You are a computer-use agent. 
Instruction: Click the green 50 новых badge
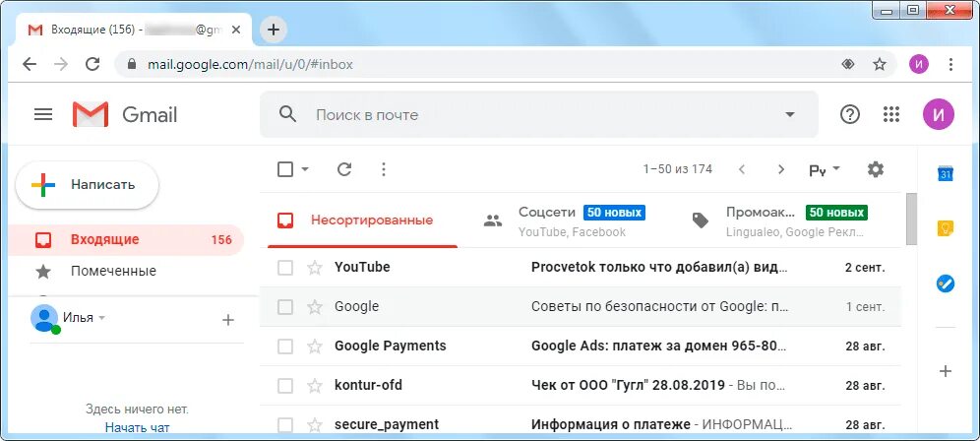(836, 213)
